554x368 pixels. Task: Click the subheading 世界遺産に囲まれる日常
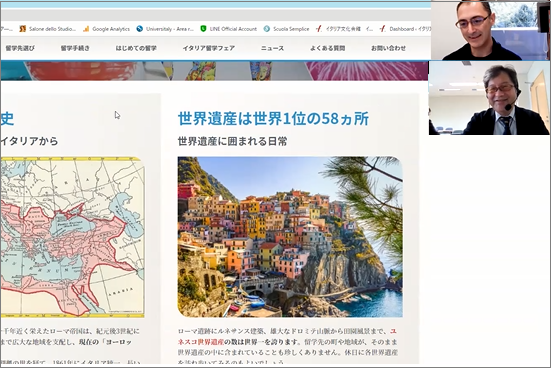(x=232, y=141)
